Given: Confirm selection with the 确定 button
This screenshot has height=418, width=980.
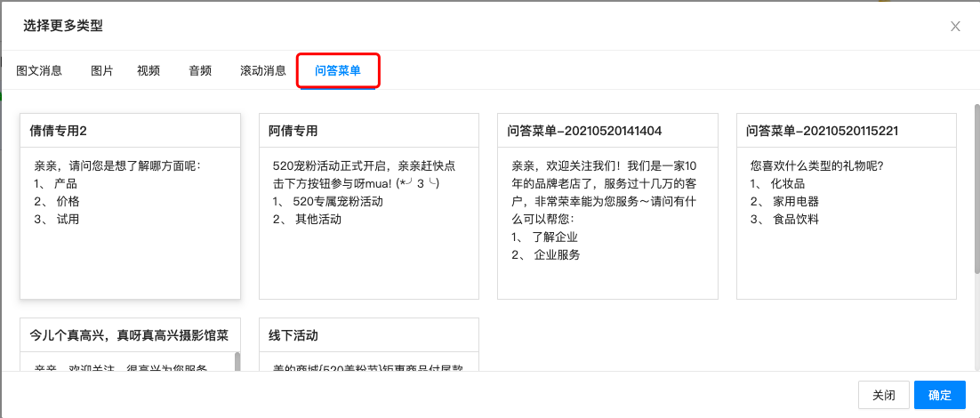Looking at the screenshot, I should click(x=939, y=396).
